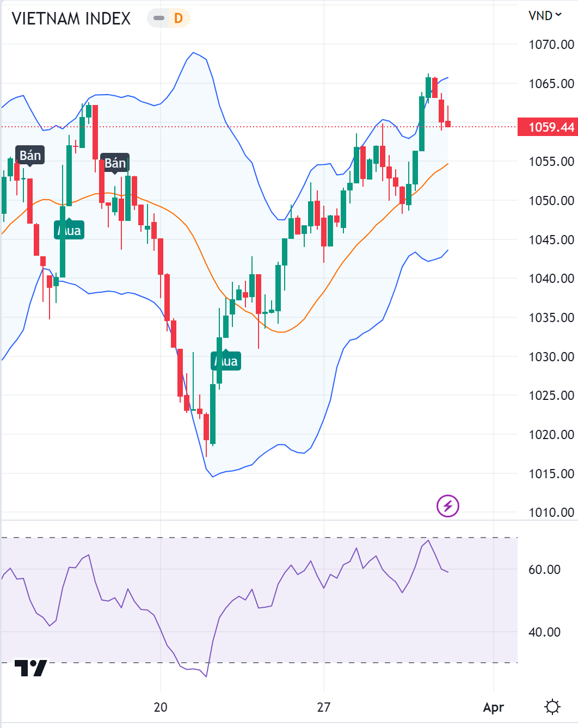The width and height of the screenshot is (578, 728).
Task: Click the TradingView logo
Action: (30, 668)
